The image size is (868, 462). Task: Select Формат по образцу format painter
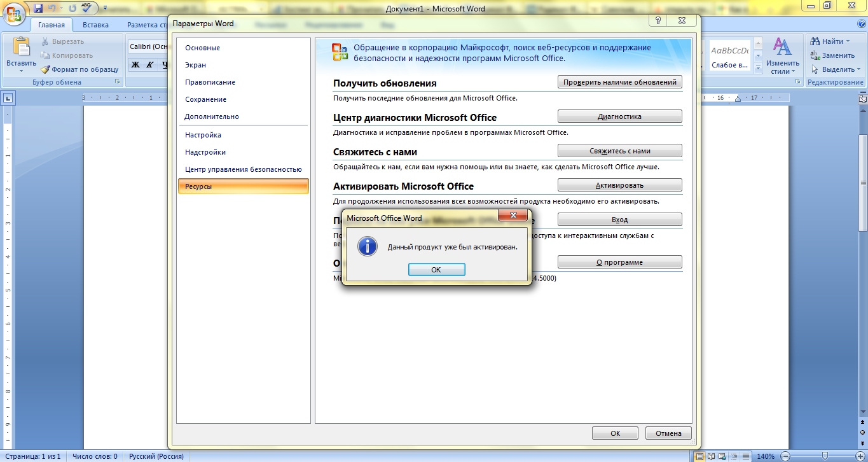[x=80, y=69]
